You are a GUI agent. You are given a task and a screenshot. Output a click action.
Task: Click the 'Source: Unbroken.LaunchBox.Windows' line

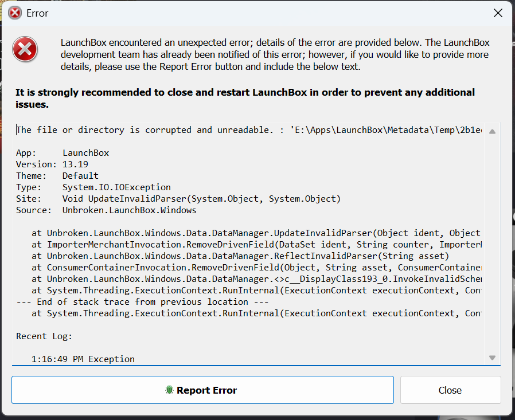106,210
